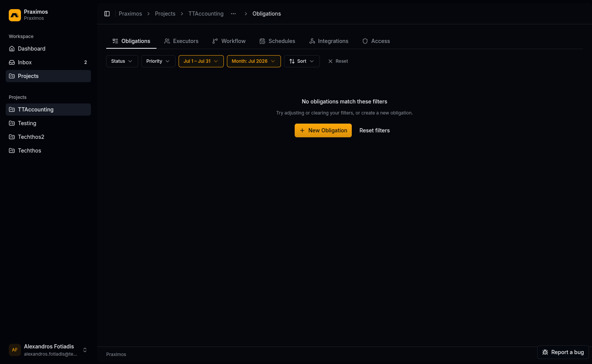This screenshot has height=364, width=592.
Task: Open the Jul 1 – Jul 31 date range dropdown
Action: (201, 61)
